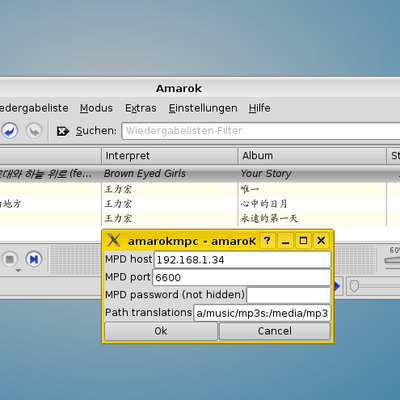Click the greyed redo arrow in Amarok toolbar

[x=34, y=131]
